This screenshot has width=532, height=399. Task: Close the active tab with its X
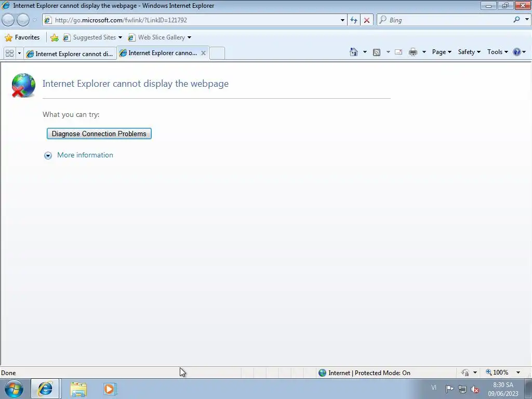pyautogui.click(x=203, y=53)
